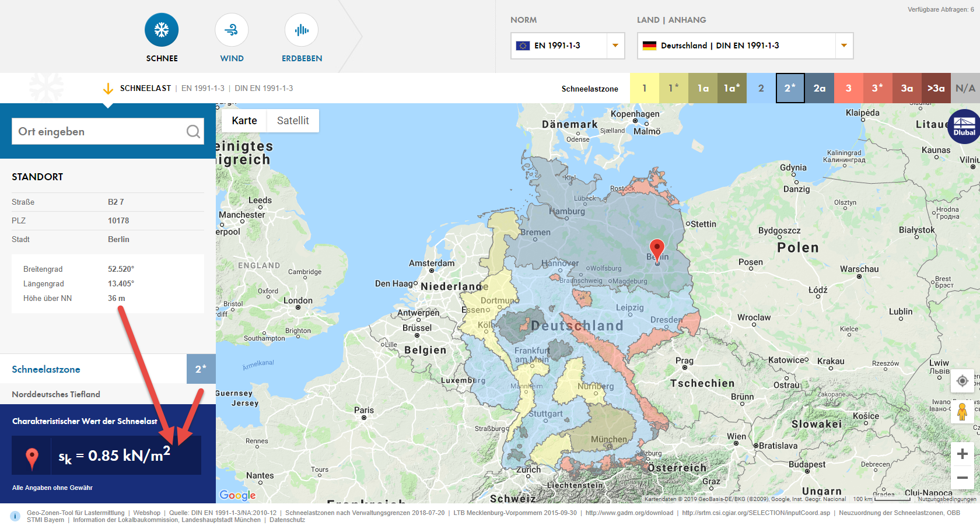Select the Street View pegman icon
The image size is (980, 529).
(x=963, y=412)
